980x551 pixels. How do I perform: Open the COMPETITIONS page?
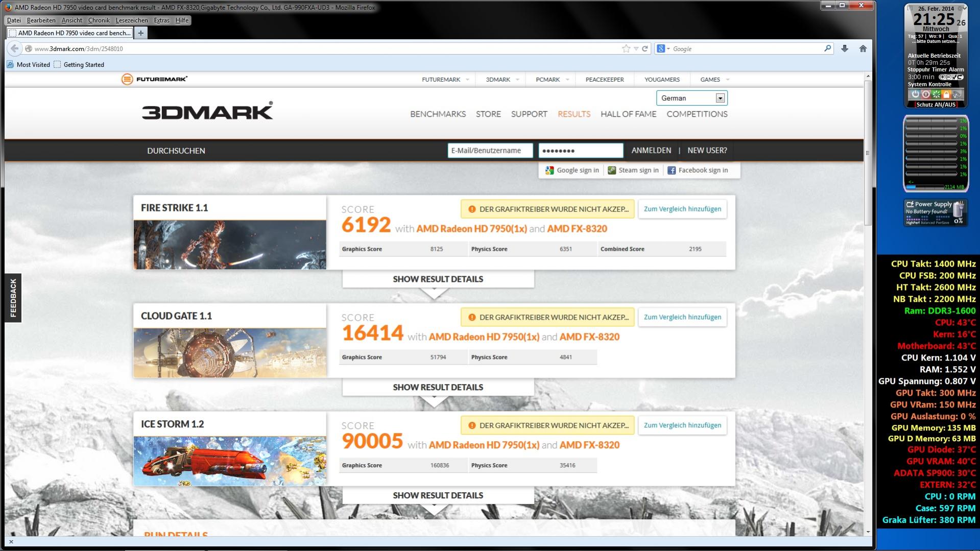coord(697,114)
